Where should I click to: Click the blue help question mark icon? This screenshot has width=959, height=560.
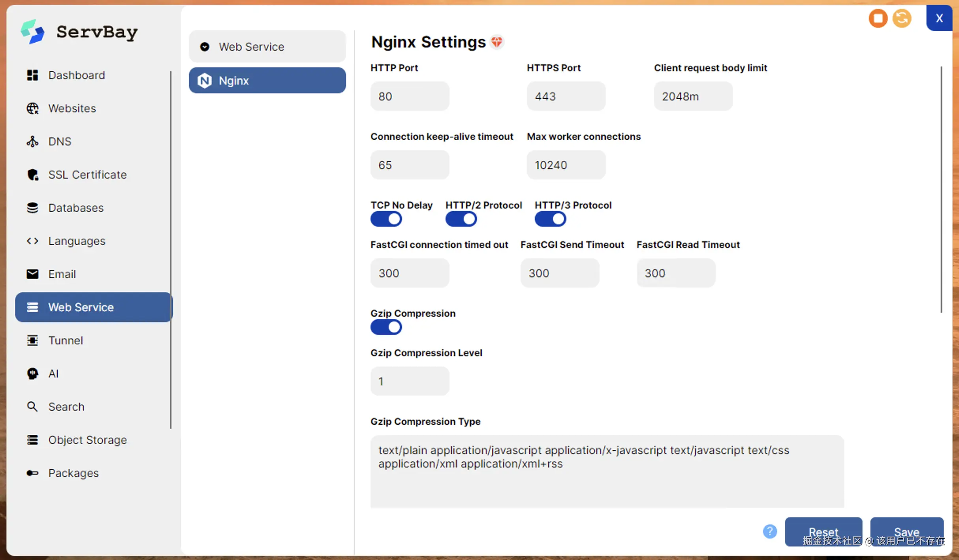click(x=769, y=531)
